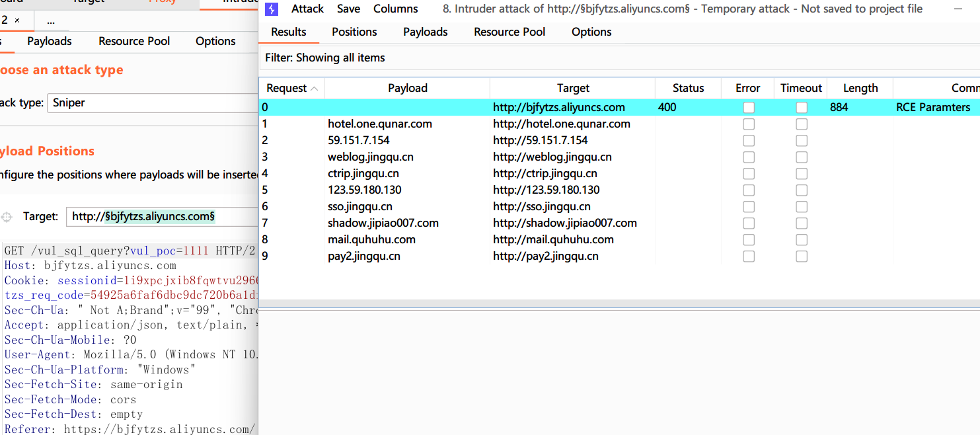Click the target crosshair icon beside Target field

click(x=7, y=217)
